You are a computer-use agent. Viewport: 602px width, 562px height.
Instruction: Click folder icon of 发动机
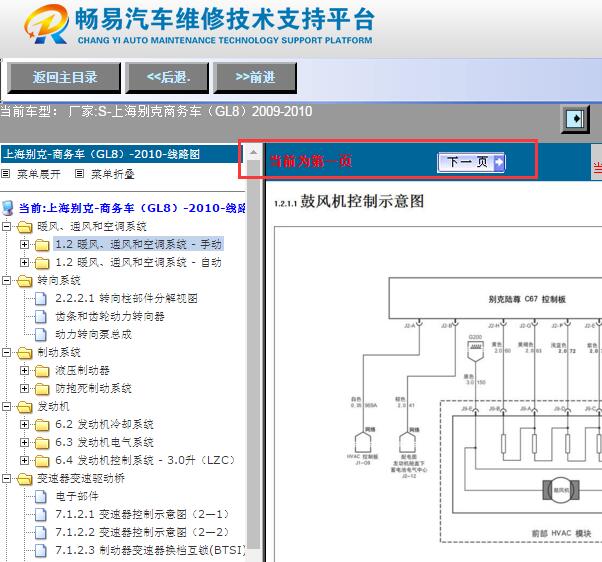click(x=25, y=407)
